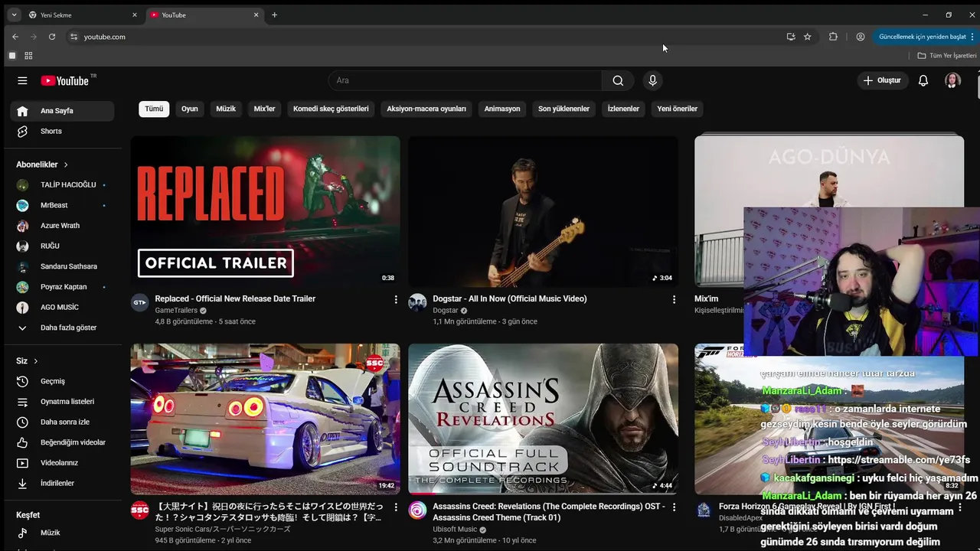980x551 pixels.
Task: Select the Tümü filter chip
Action: (x=154, y=109)
